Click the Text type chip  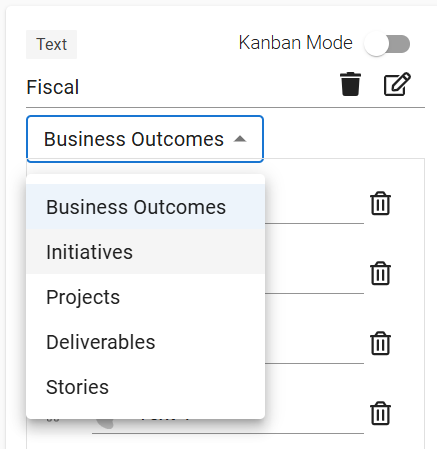click(x=52, y=44)
